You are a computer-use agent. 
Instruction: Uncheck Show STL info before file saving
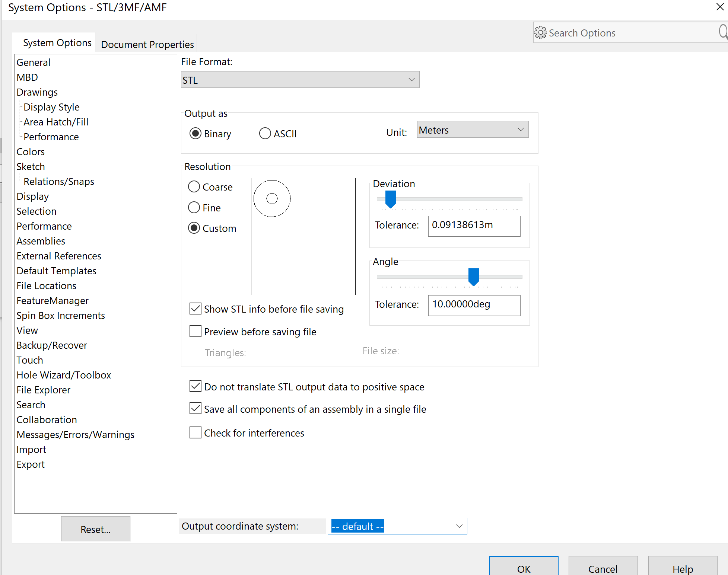(195, 309)
